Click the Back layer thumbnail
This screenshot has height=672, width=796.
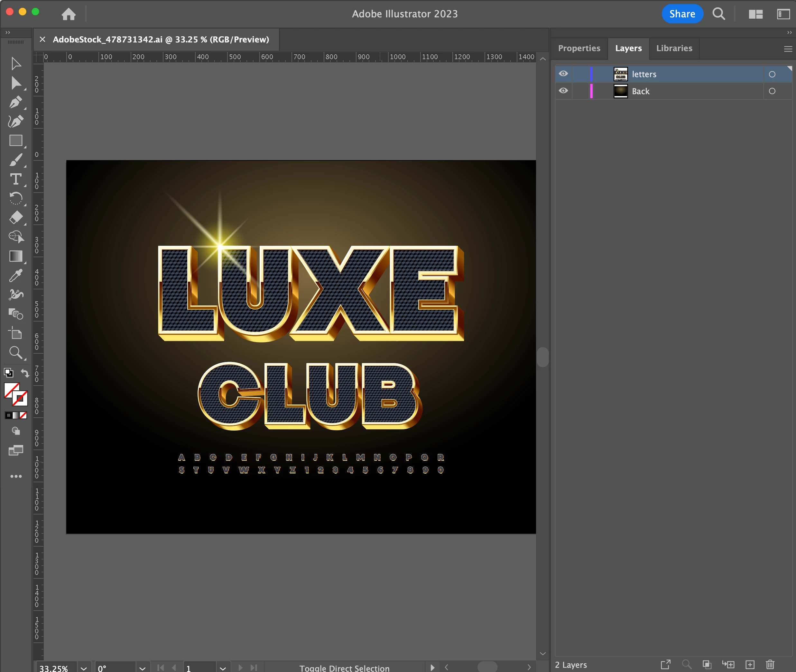(620, 91)
